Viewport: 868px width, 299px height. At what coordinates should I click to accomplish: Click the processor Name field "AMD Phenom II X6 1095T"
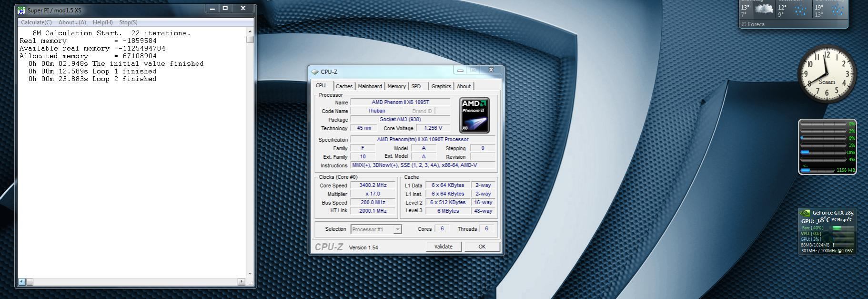[x=400, y=102]
